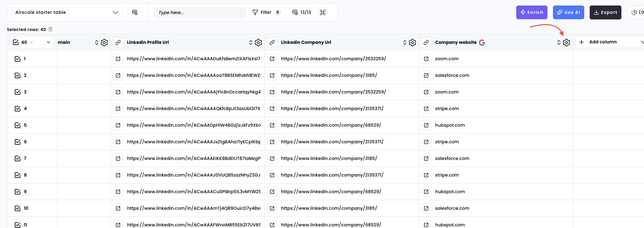Image resolution: width=644 pixels, height=228 pixels.
Task: Uncheck row 1 checkbox
Action: click(18, 59)
